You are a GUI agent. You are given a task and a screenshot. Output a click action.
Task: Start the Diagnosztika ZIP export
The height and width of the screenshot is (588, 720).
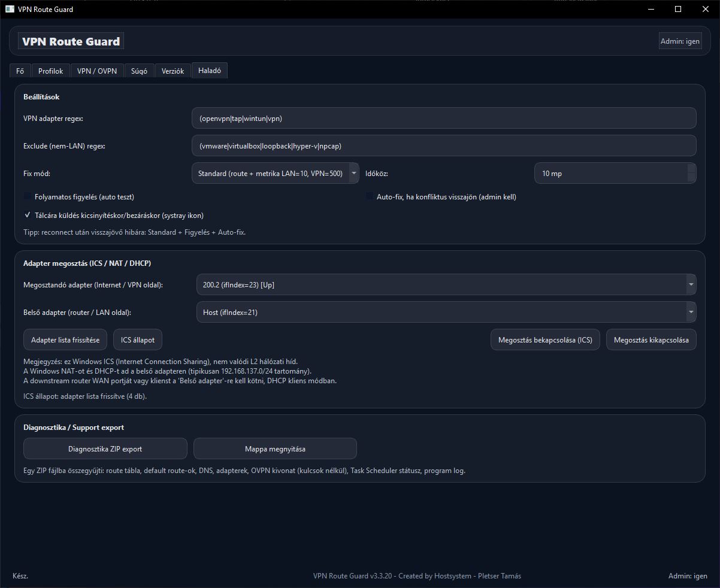[x=105, y=448]
